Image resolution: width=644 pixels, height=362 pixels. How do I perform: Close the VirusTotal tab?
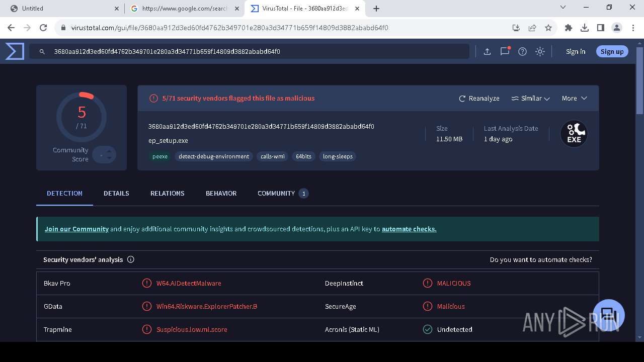(358, 8)
